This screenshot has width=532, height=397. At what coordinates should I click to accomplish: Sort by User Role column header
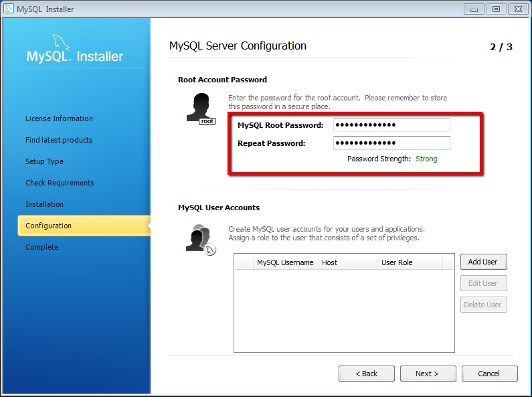tap(410, 262)
